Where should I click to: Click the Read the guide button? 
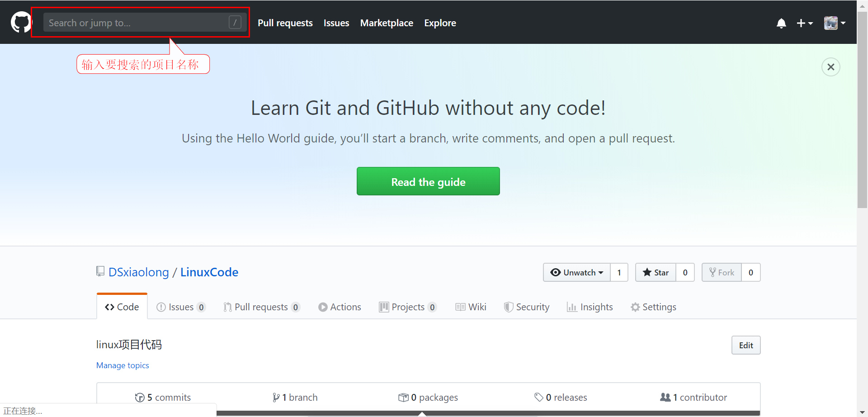428,181
